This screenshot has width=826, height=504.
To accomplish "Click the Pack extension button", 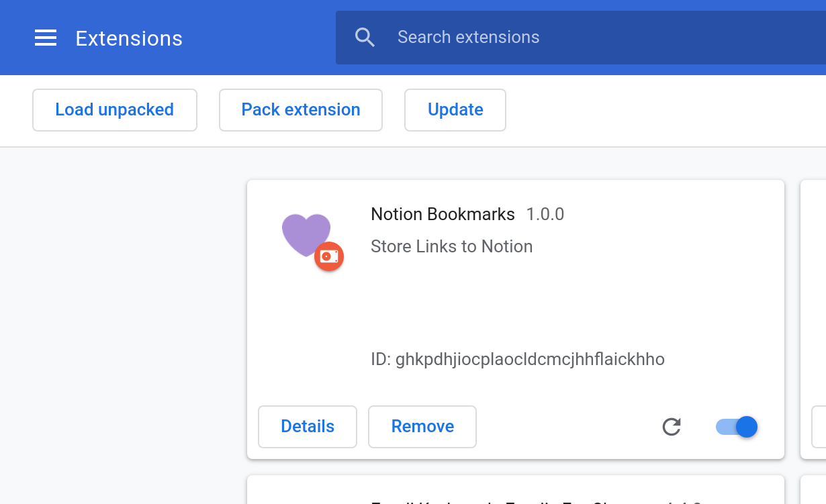I will (x=300, y=110).
